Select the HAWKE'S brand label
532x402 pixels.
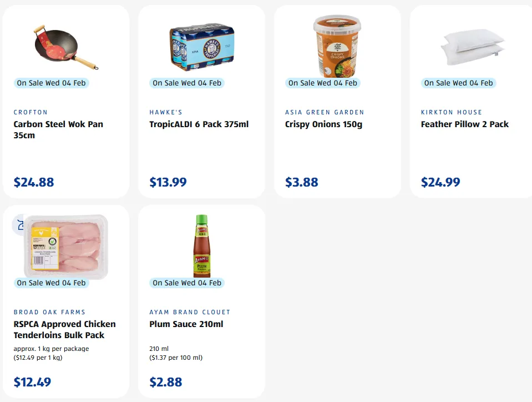pos(166,112)
